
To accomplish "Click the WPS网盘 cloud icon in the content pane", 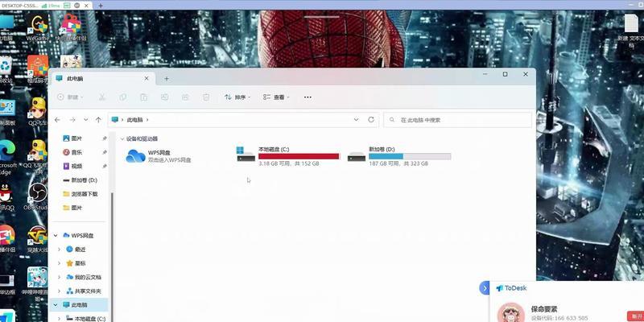I will 135,156.
